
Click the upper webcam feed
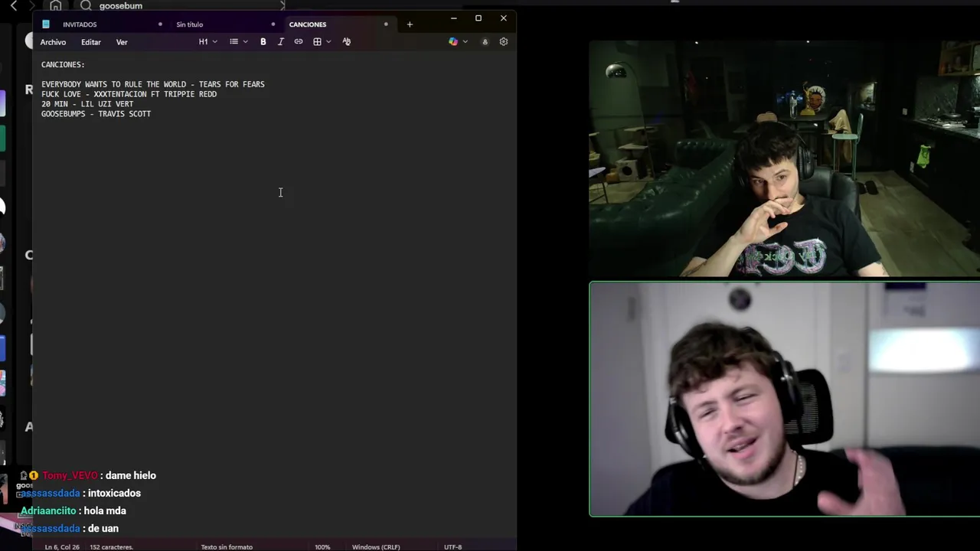784,158
